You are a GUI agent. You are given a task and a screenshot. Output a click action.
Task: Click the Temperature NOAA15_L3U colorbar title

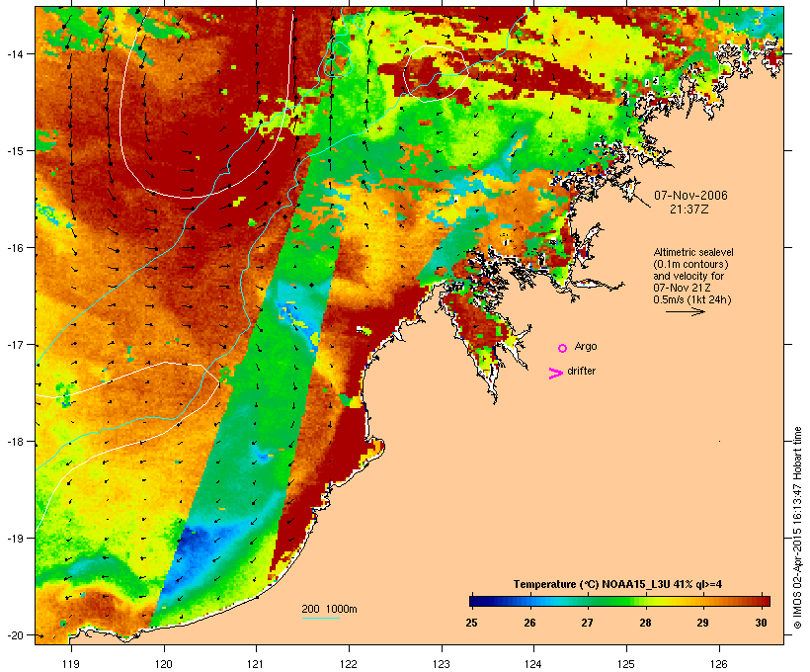pos(617,584)
